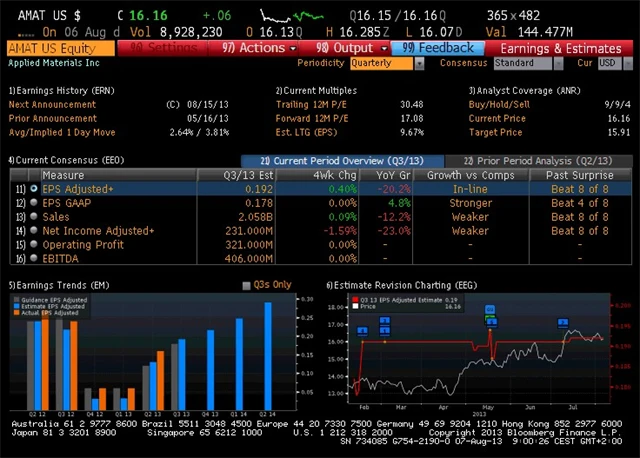Click the first February event marker icon

coord(361,330)
